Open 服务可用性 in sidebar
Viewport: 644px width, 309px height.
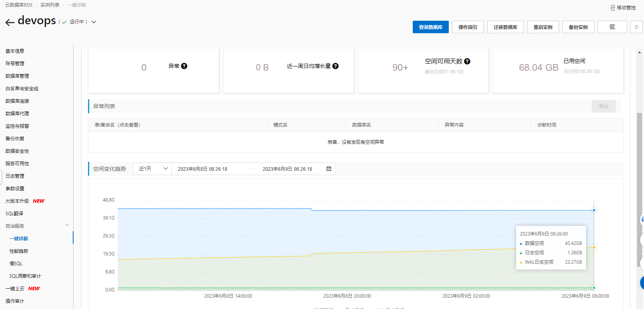(x=17, y=164)
